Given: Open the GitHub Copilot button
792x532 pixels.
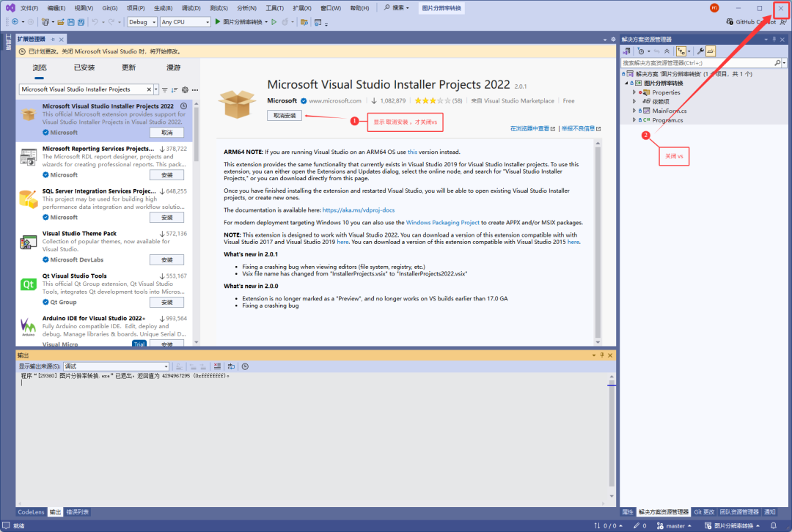Looking at the screenshot, I should point(751,22).
